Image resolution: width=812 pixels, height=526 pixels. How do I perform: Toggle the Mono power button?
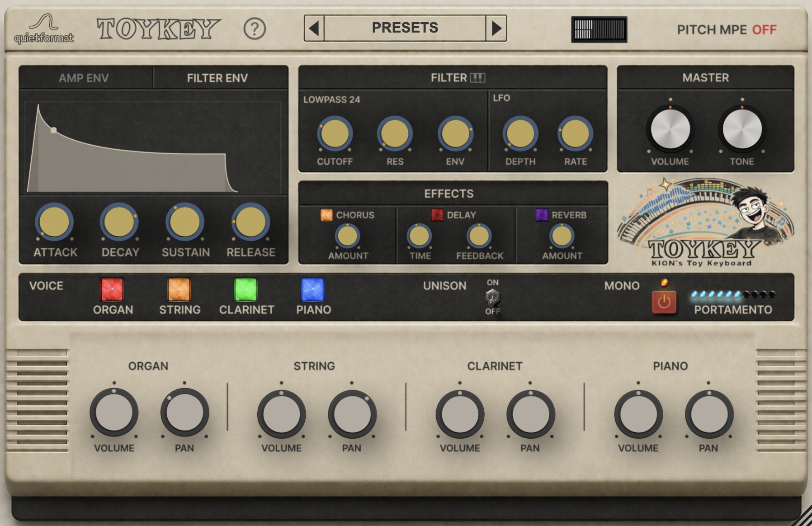click(x=664, y=302)
